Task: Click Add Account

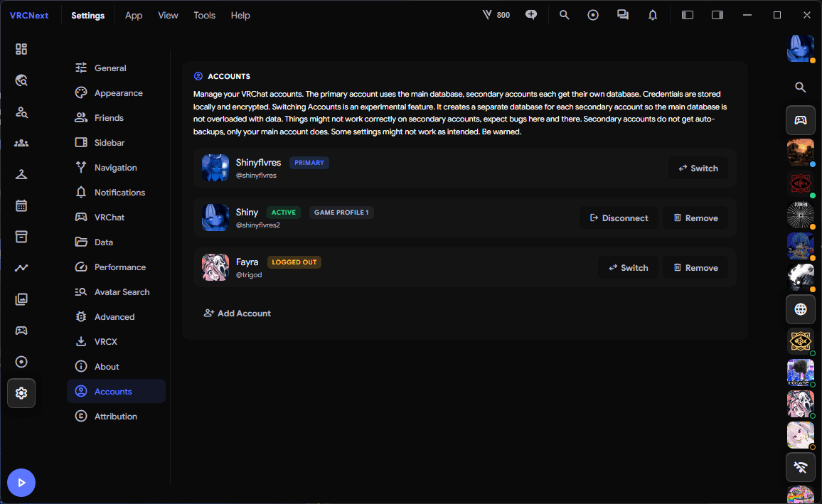Action: tap(237, 313)
